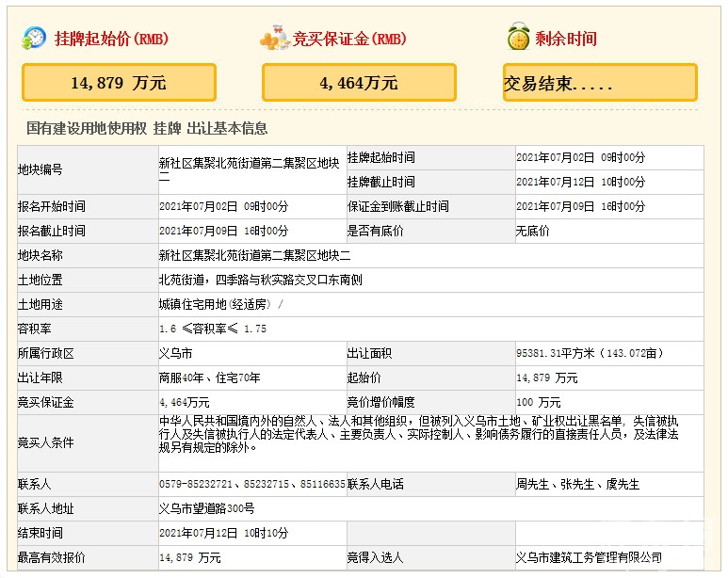Click the 100 万元 bid increment value
Image resolution: width=728 pixels, height=578 pixels.
pos(539,402)
